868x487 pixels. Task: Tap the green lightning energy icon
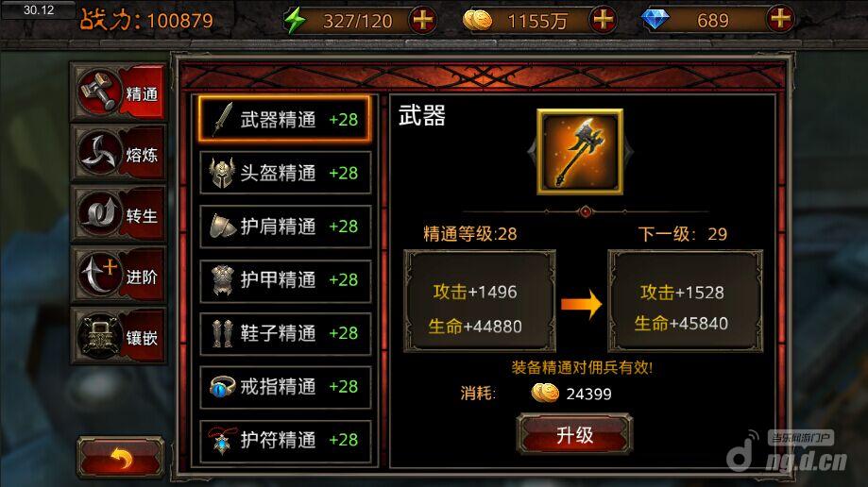[295, 21]
